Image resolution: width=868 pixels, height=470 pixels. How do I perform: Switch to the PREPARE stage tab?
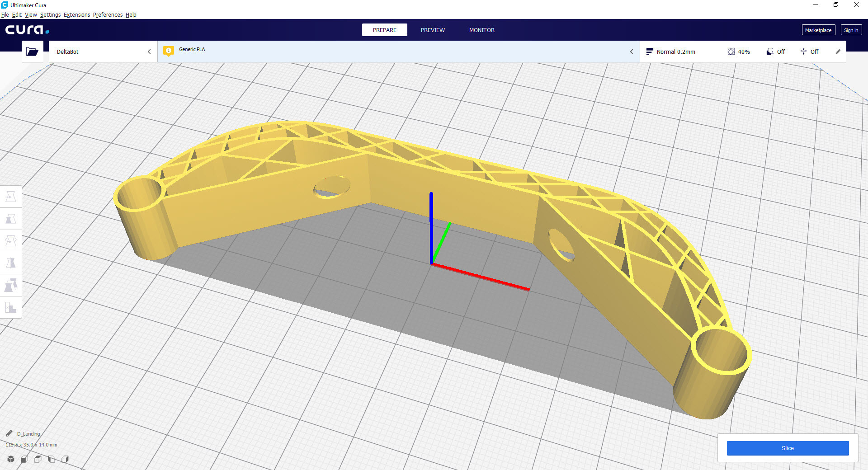[385, 30]
